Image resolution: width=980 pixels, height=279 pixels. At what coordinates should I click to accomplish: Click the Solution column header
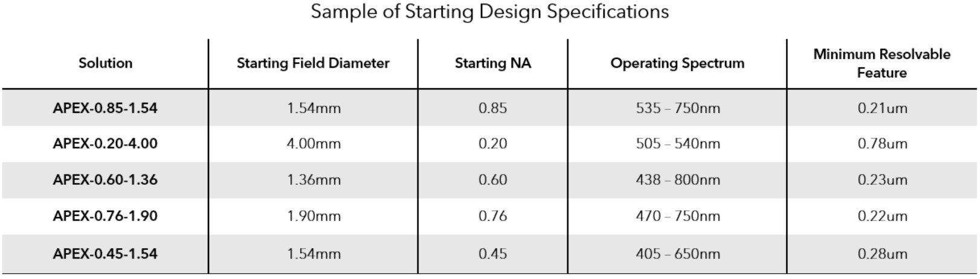point(105,63)
